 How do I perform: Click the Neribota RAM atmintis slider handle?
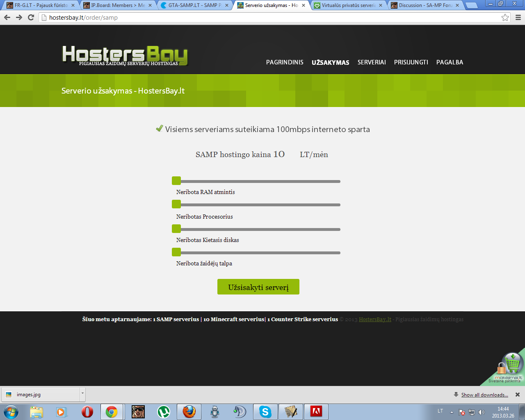[x=176, y=181]
